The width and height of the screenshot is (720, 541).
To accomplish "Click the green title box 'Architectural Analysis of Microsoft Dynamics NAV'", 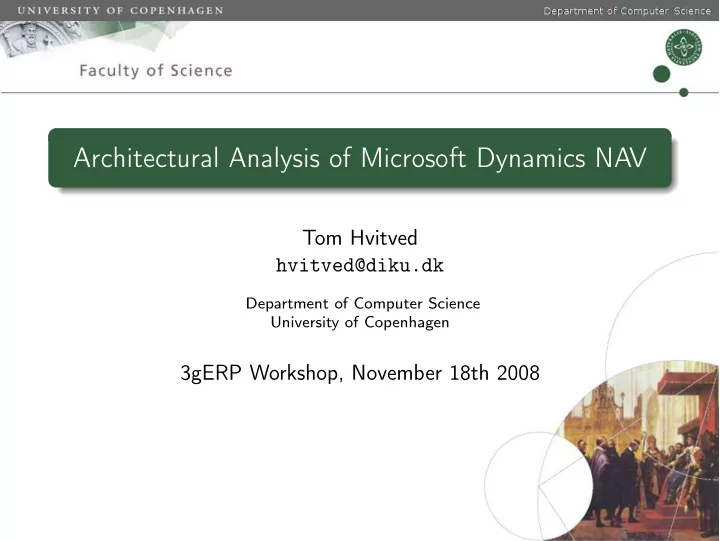I will (360, 158).
